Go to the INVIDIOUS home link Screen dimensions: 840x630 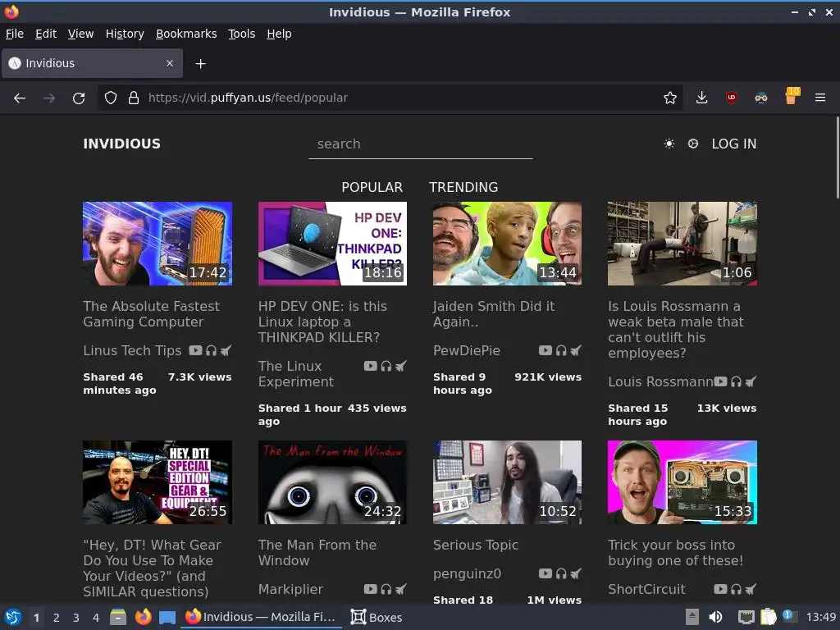tap(121, 144)
